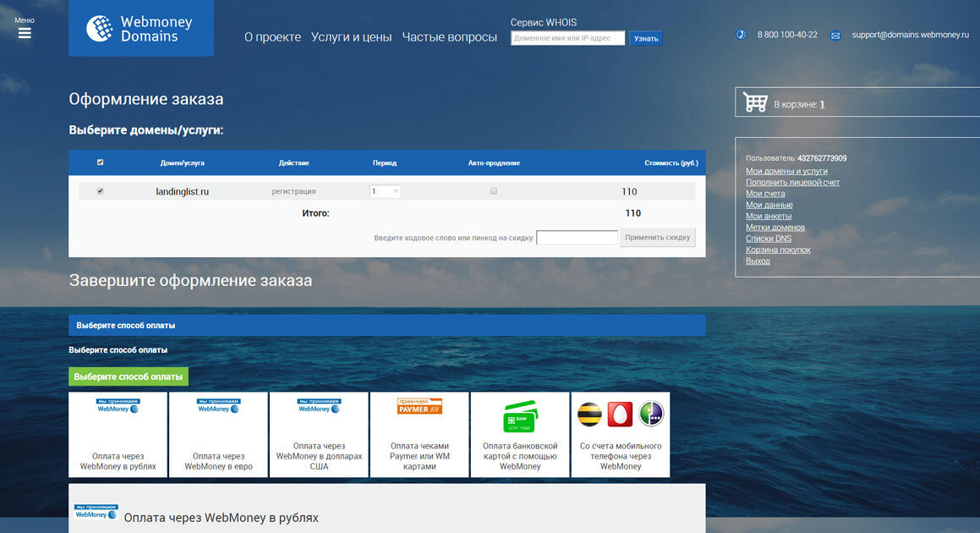980x533 pixels.
Task: Focus the discount code input field
Action: (577, 238)
